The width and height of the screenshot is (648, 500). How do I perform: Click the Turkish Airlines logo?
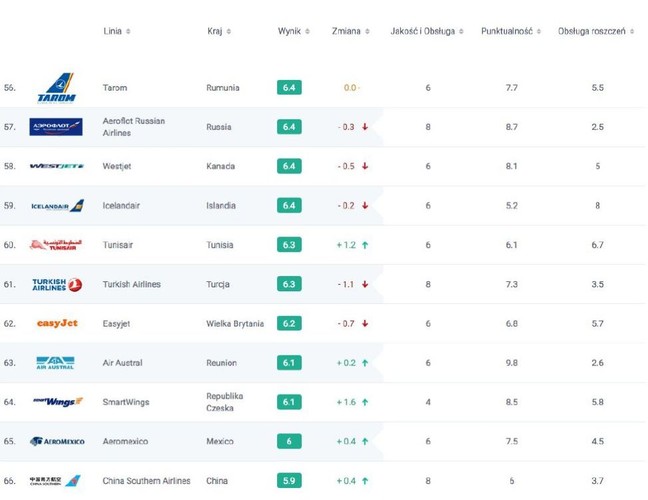(x=57, y=284)
